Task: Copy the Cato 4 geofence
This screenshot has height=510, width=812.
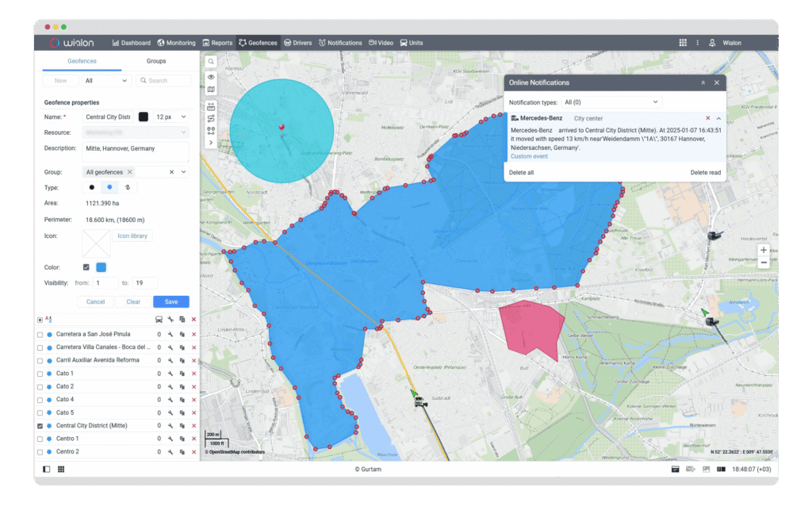Action: 182,400
